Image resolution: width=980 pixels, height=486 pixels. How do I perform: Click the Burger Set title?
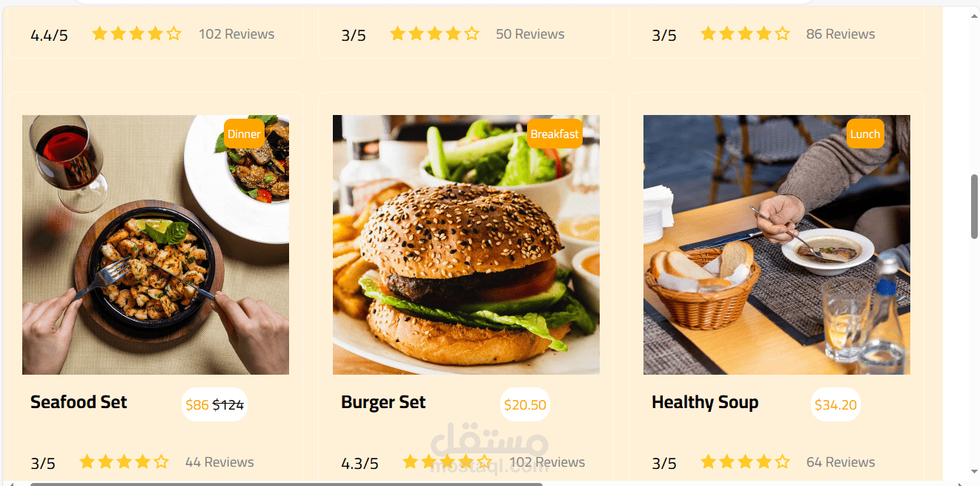pyautogui.click(x=383, y=402)
